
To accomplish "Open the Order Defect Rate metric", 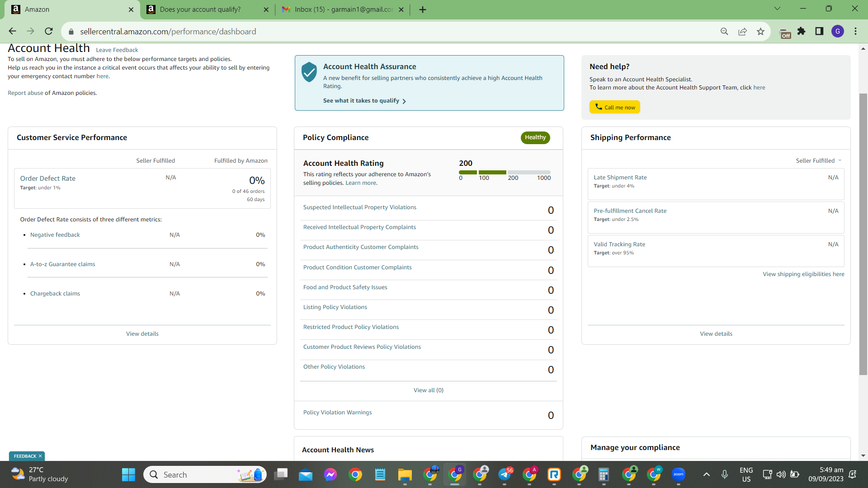I will 48,178.
